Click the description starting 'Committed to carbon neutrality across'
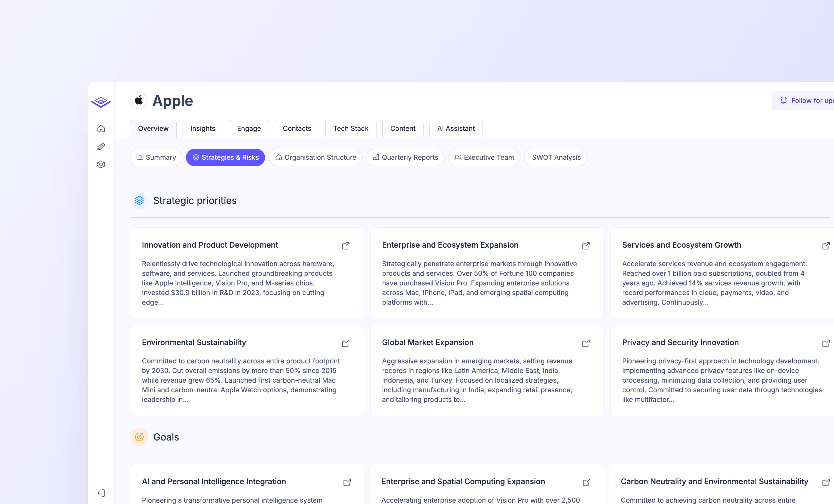This screenshot has height=504, width=834. click(241, 380)
